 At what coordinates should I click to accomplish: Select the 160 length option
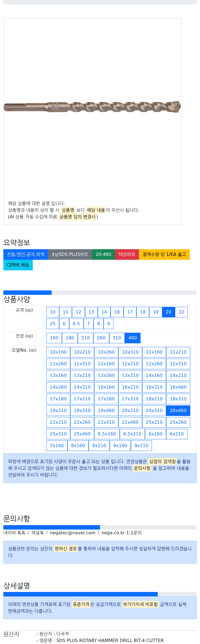54,338
